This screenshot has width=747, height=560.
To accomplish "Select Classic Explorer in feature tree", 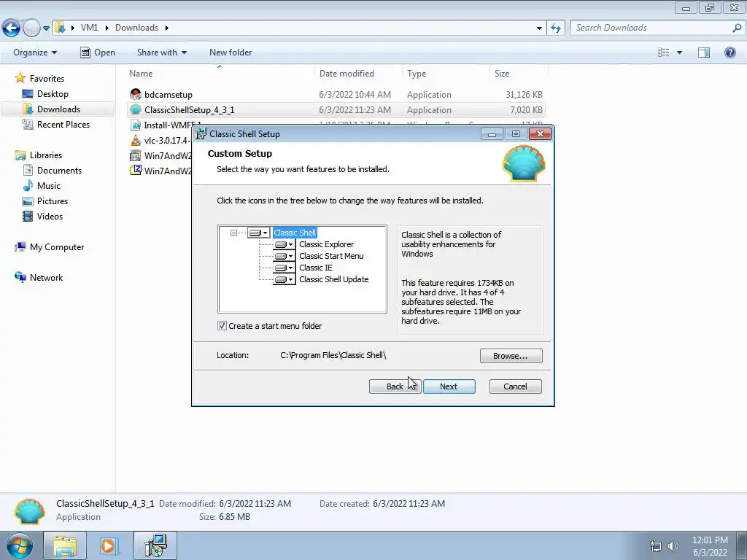I will pos(326,244).
